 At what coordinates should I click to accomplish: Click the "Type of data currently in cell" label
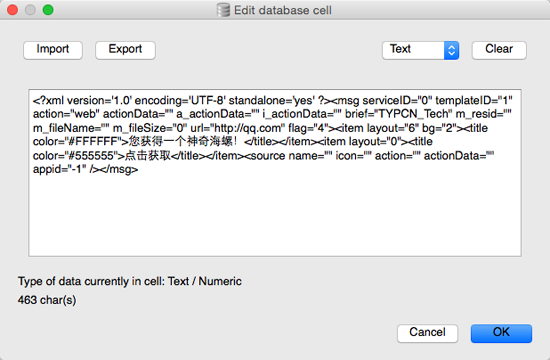click(91, 281)
